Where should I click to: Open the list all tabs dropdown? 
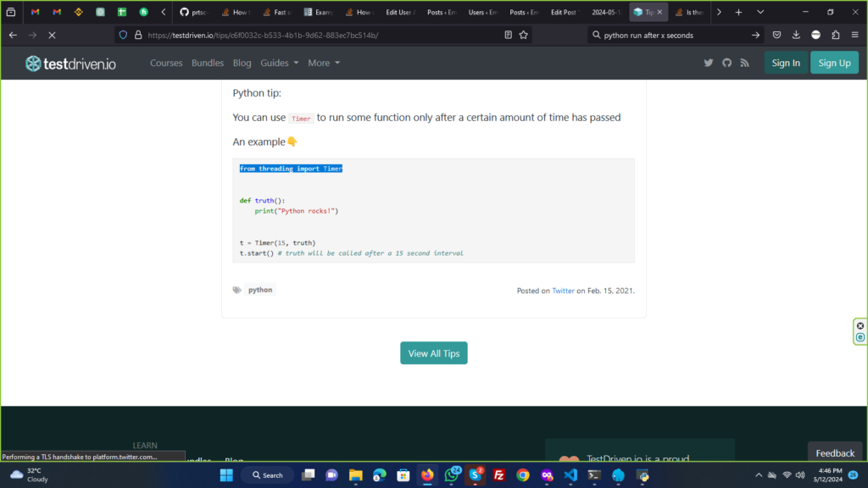pos(759,12)
